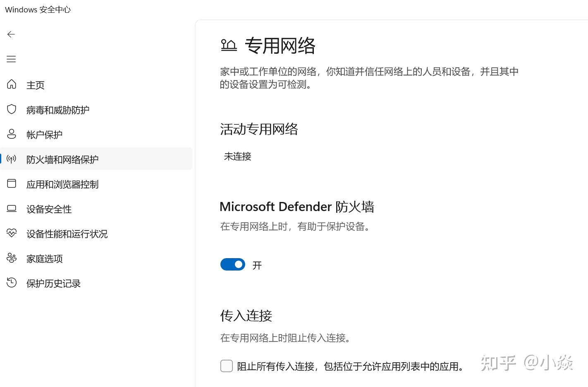
Task: Enable 阻止所有传入连接 checkbox
Action: [x=227, y=366]
